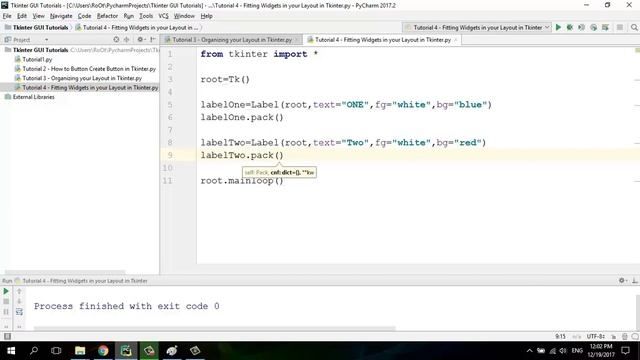Switch to Tutorial 3 - Organizing your Layout tab

232,40
